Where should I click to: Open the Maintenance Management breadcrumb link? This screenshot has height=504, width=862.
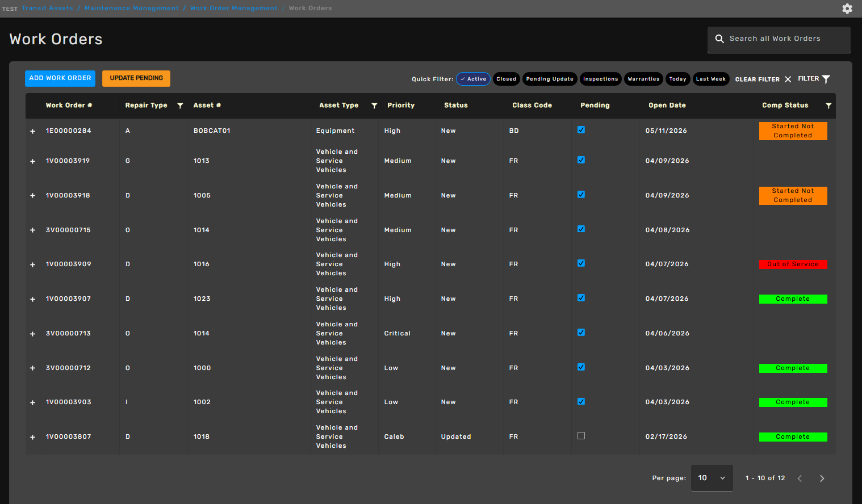click(132, 8)
